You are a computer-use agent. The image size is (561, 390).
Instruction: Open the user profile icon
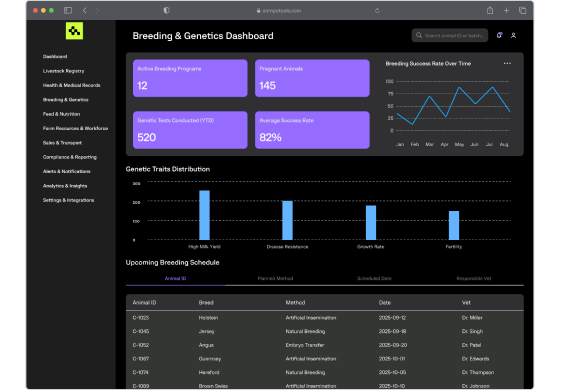(x=513, y=35)
